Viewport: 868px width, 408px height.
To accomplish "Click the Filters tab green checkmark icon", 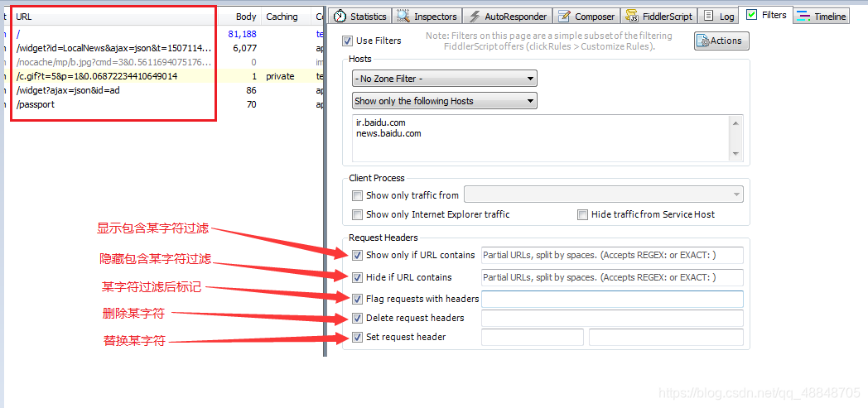I will coord(751,15).
